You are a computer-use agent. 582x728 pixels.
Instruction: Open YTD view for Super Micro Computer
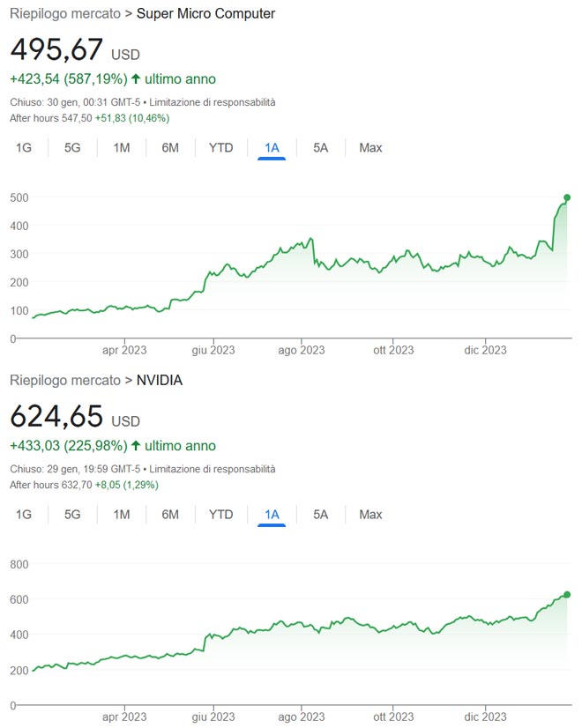click(220, 147)
